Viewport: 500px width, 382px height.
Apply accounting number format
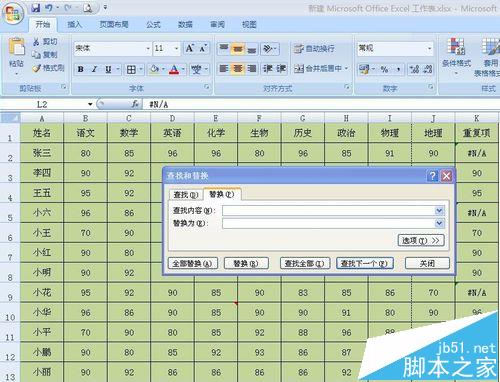pyautogui.click(x=364, y=69)
